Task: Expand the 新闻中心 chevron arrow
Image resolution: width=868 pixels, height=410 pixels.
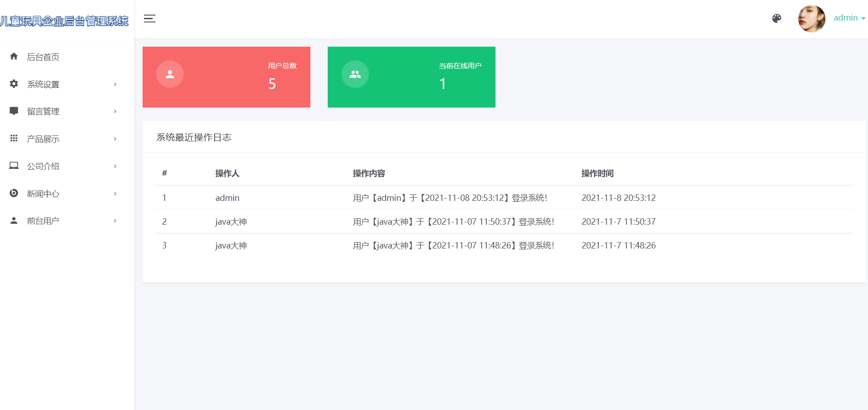Action: pos(115,194)
